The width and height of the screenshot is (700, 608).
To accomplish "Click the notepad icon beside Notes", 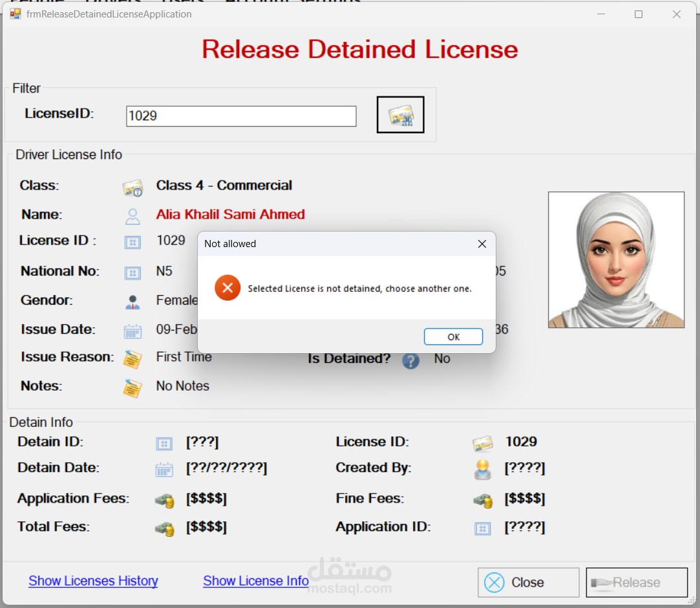I will tap(133, 388).
